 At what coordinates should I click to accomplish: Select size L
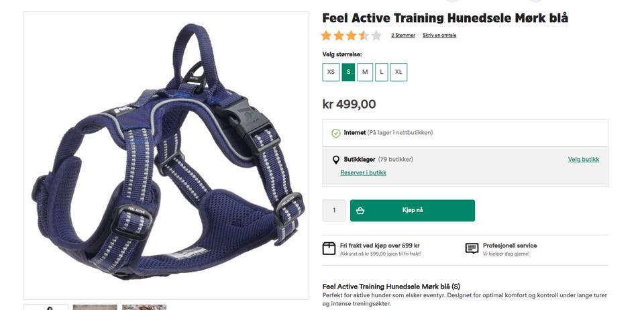(382, 72)
